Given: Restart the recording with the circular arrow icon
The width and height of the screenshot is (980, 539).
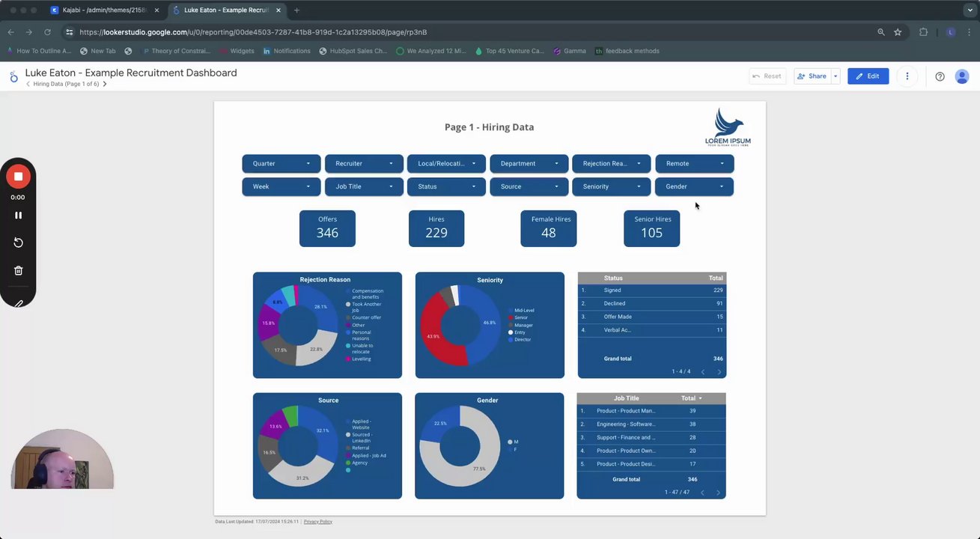Looking at the screenshot, I should (x=18, y=243).
